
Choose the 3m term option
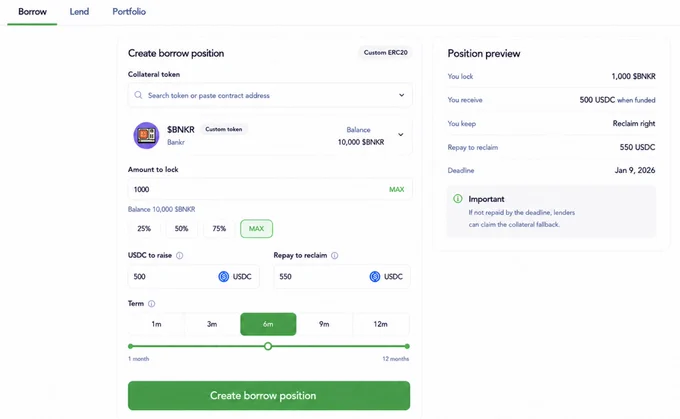click(x=212, y=324)
